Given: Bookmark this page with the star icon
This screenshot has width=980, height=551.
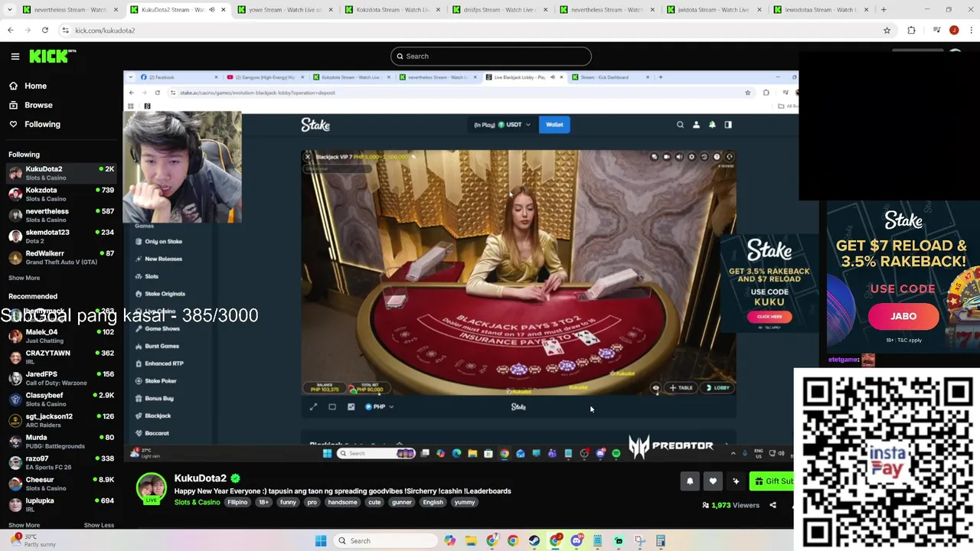Looking at the screenshot, I should click(x=887, y=31).
